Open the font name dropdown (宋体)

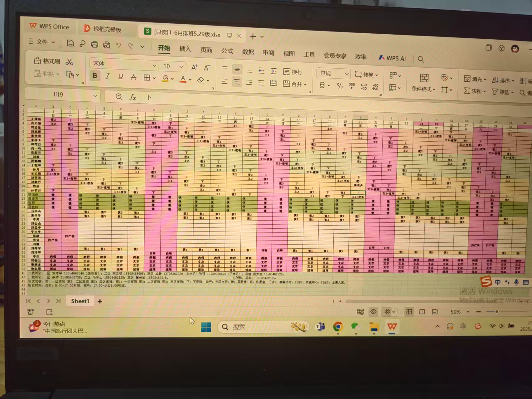[154, 66]
